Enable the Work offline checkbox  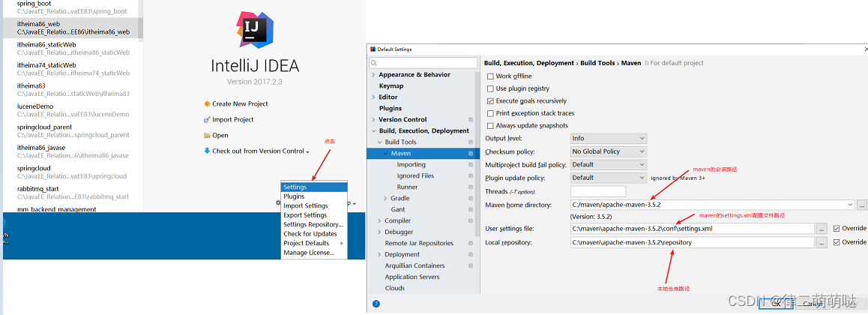coord(490,76)
